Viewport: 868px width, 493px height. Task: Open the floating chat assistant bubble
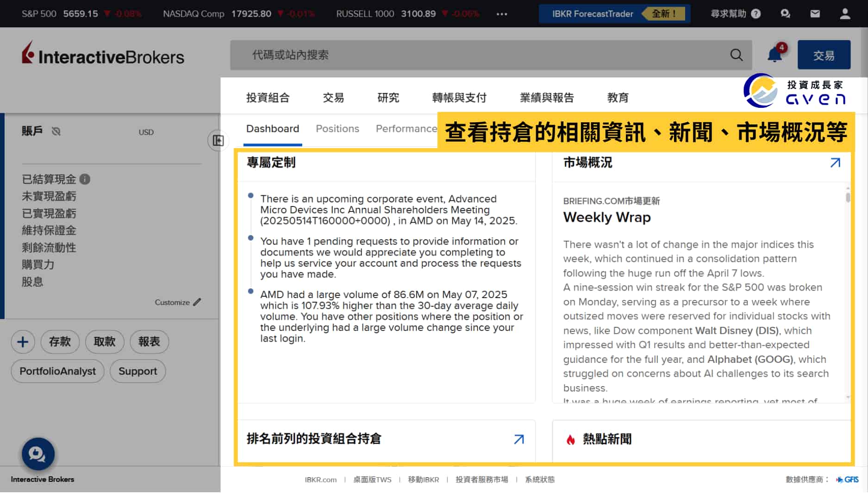(38, 454)
